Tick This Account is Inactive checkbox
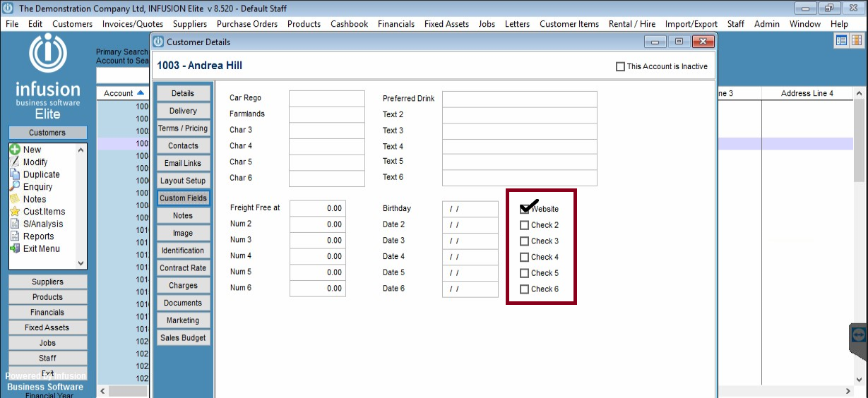 click(620, 66)
